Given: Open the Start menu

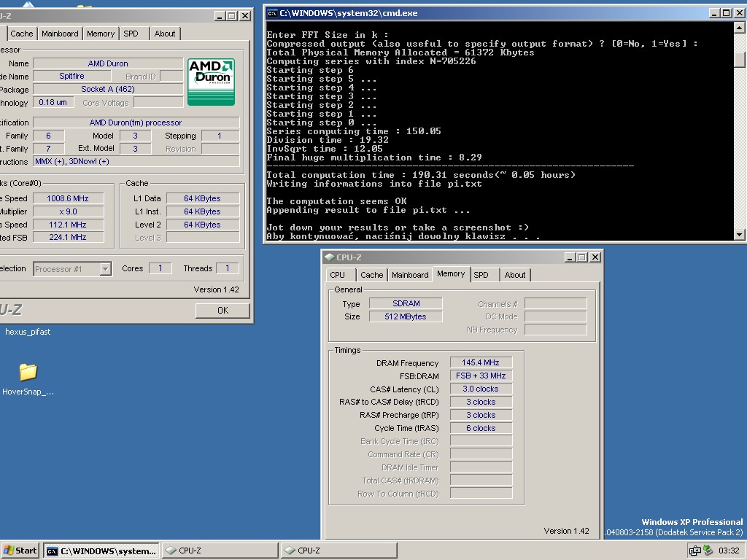Looking at the screenshot, I should coord(20,551).
